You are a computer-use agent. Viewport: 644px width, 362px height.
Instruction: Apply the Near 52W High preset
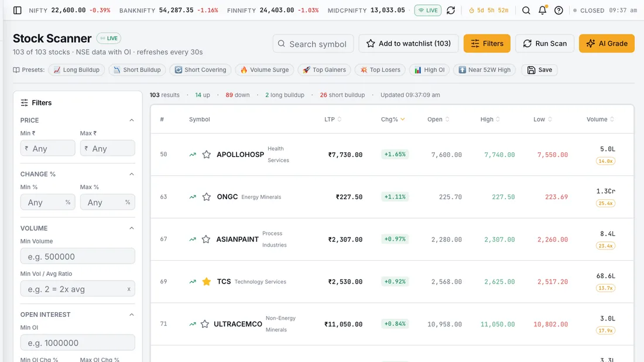click(x=485, y=70)
